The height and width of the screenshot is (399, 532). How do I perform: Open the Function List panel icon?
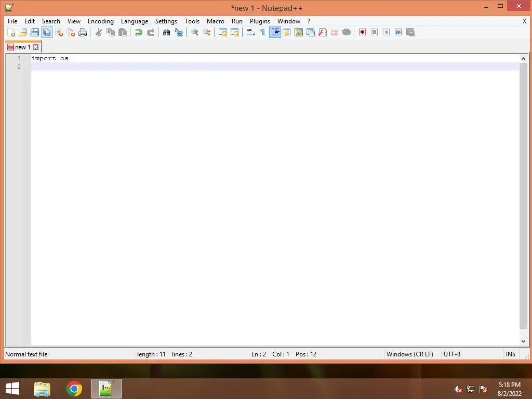point(323,32)
